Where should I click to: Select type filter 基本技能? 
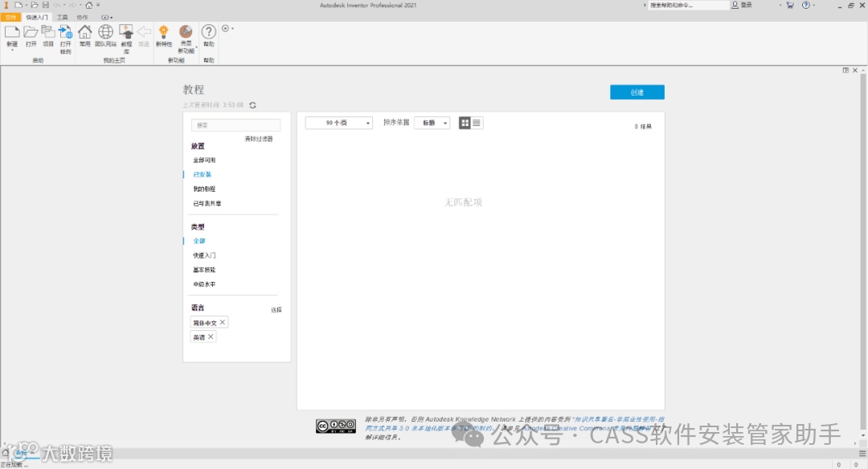204,269
